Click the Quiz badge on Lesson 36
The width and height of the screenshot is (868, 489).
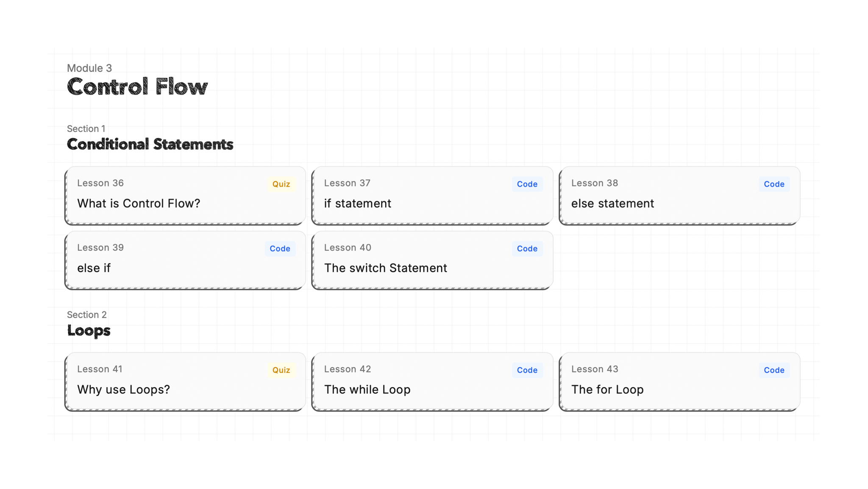(281, 184)
